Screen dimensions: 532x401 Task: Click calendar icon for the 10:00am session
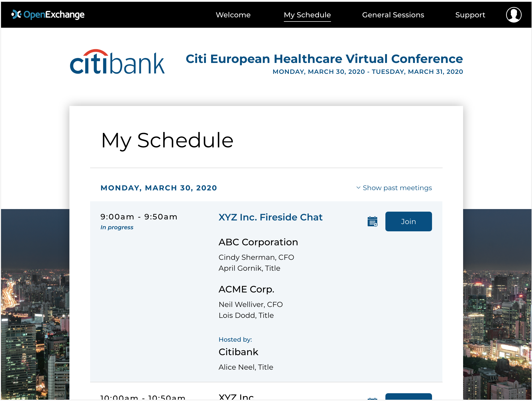point(372,398)
